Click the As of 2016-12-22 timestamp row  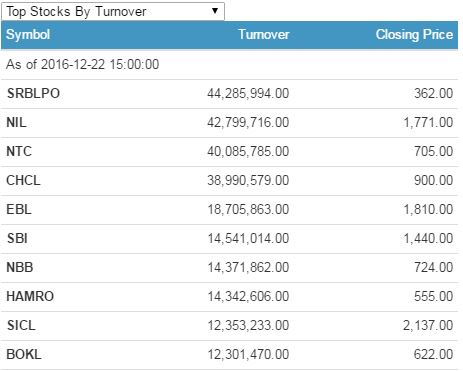pos(229,64)
